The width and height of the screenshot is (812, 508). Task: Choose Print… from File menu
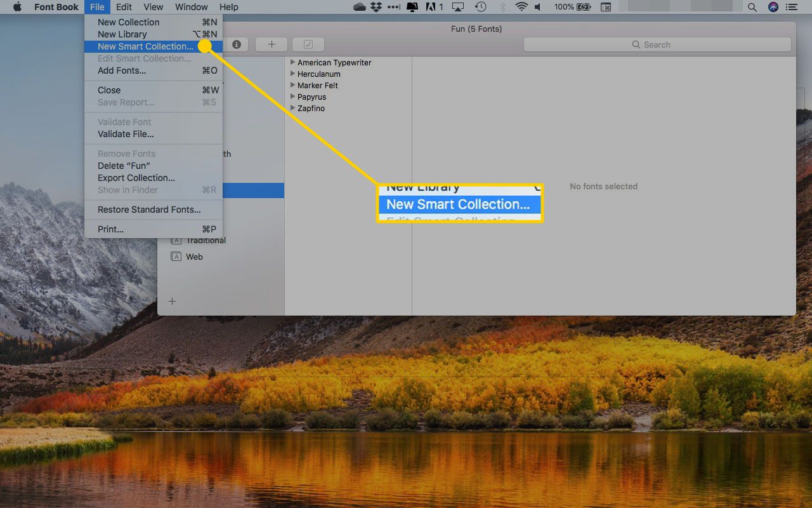point(154,229)
